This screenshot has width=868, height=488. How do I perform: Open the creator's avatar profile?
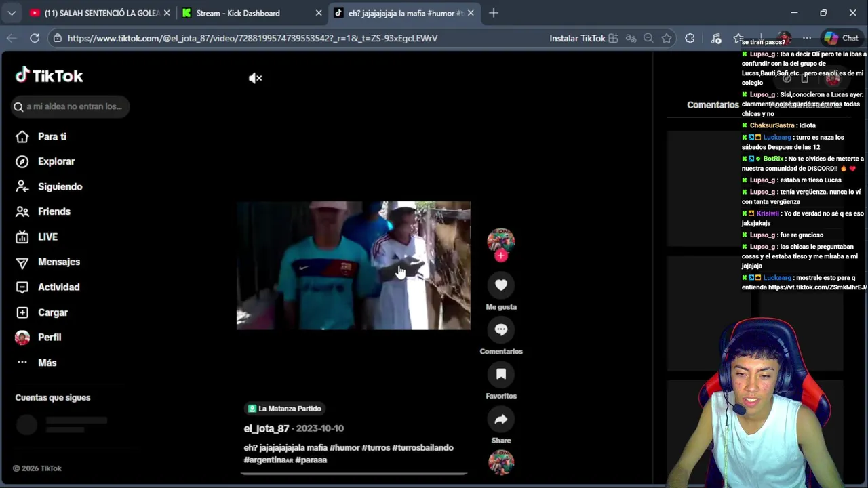tap(501, 240)
